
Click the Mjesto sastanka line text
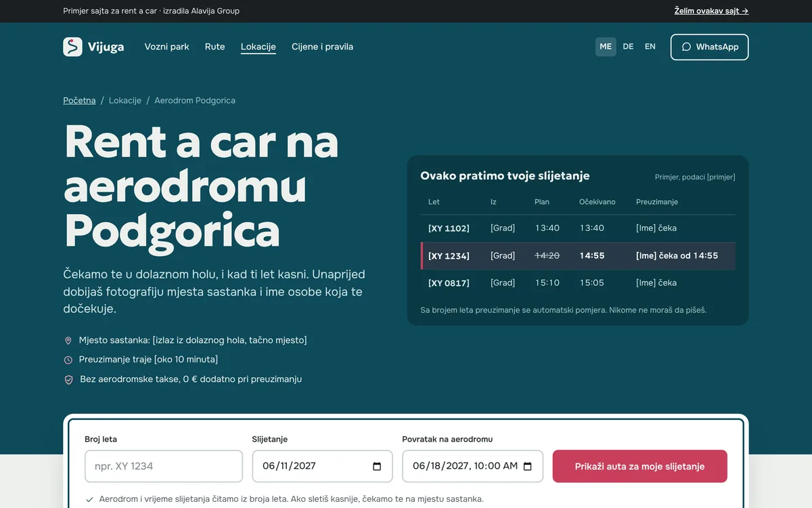193,341
